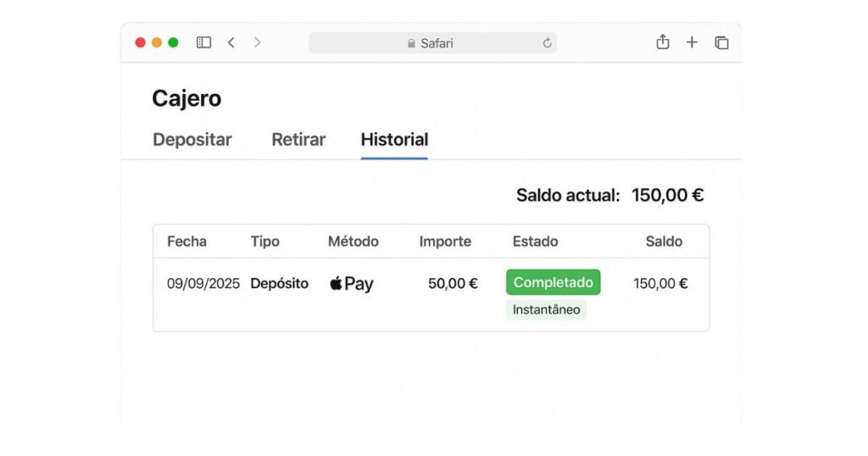Click the 50,00 € amount cell
Image resolution: width=868 pixels, height=456 pixels.
tap(453, 283)
